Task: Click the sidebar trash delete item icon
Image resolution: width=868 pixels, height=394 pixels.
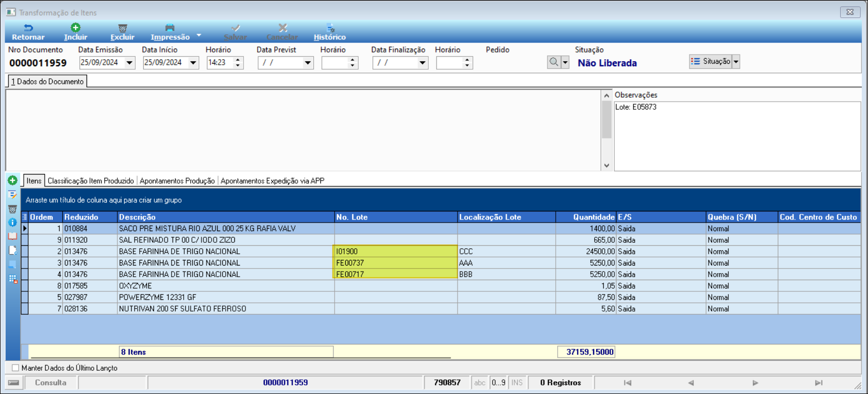Action: point(13,209)
